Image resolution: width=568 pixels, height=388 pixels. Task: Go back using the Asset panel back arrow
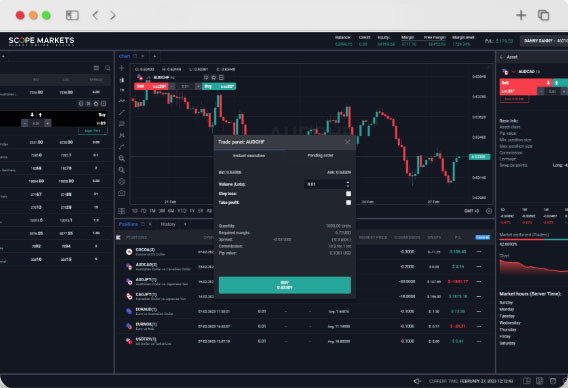point(501,57)
